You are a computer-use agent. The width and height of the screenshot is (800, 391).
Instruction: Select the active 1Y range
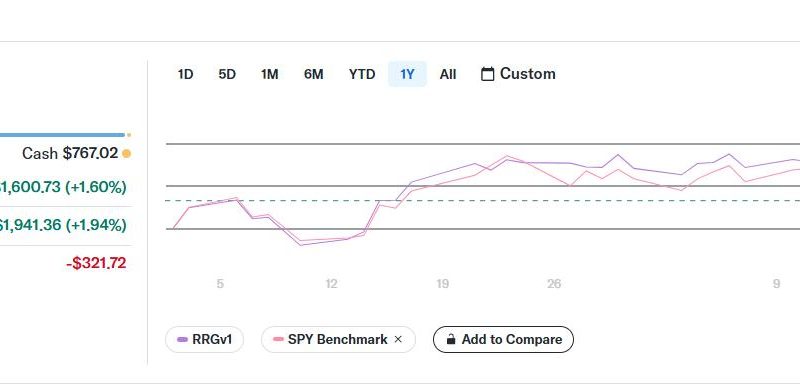click(407, 75)
